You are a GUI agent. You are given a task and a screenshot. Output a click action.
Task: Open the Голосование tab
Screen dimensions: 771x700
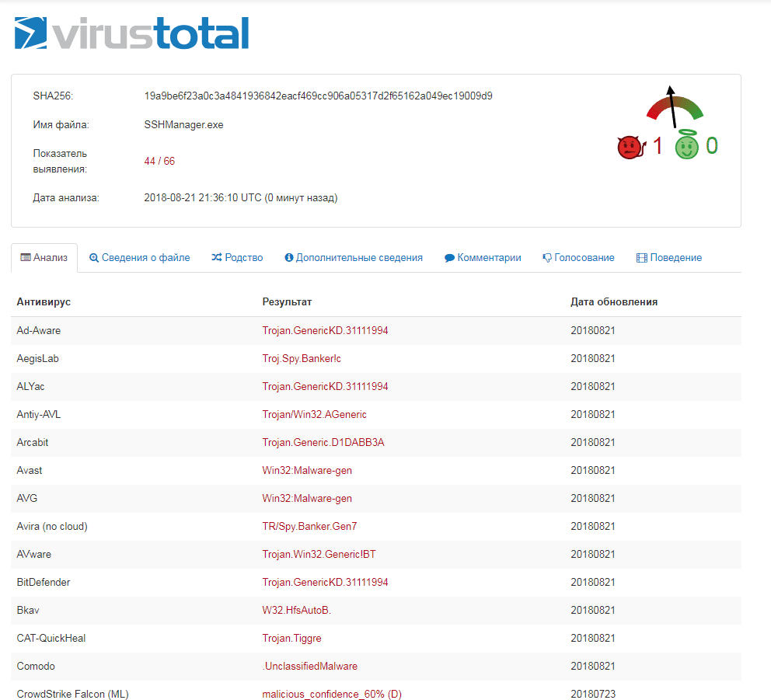[578, 258]
